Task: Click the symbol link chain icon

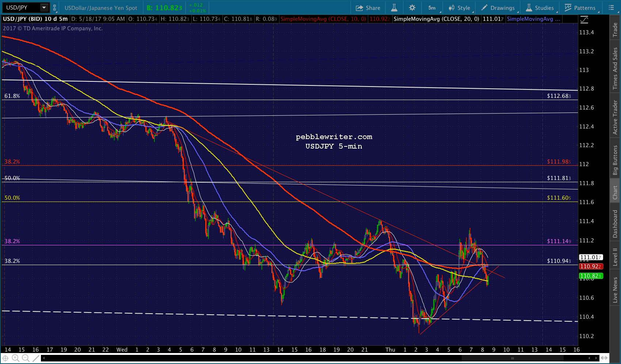Action: (x=54, y=8)
